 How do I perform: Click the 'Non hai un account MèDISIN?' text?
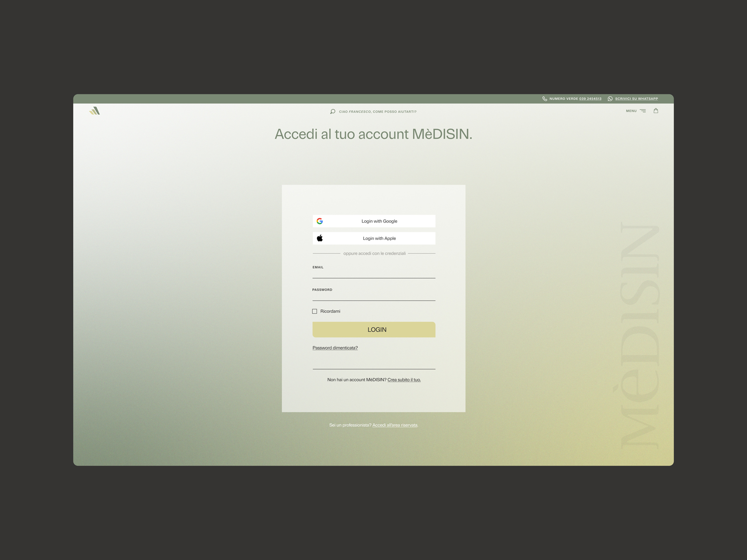[x=357, y=380]
